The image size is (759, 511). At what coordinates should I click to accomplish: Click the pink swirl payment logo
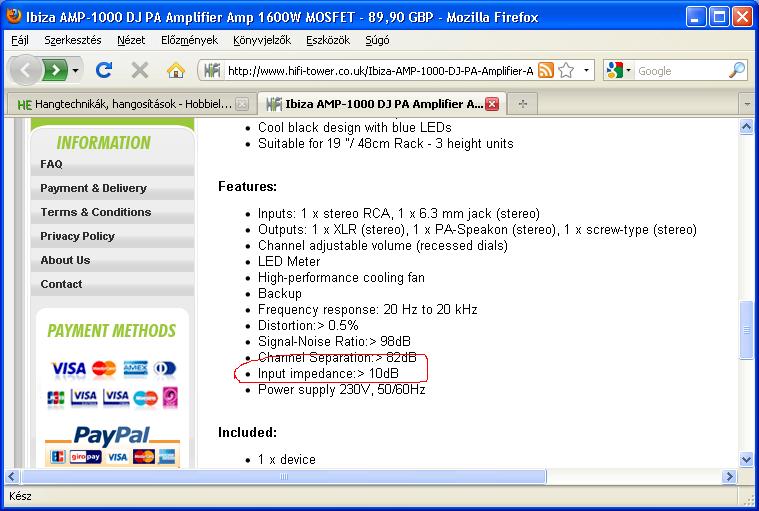[170, 397]
